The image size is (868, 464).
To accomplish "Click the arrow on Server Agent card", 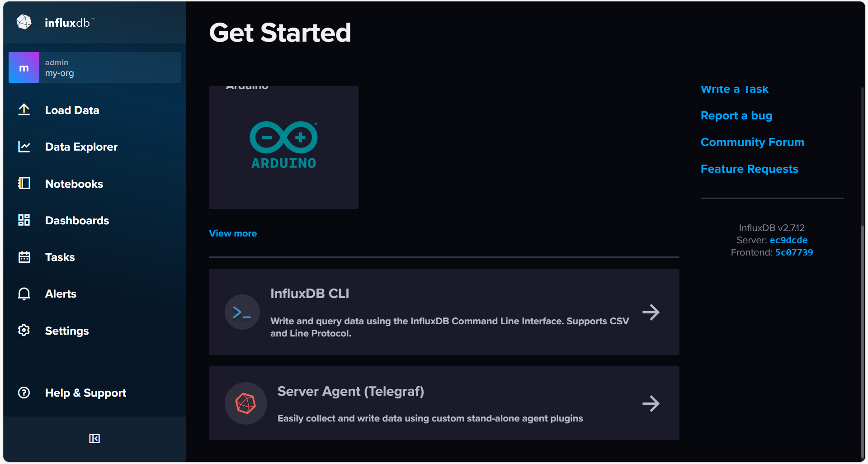I will click(x=651, y=403).
